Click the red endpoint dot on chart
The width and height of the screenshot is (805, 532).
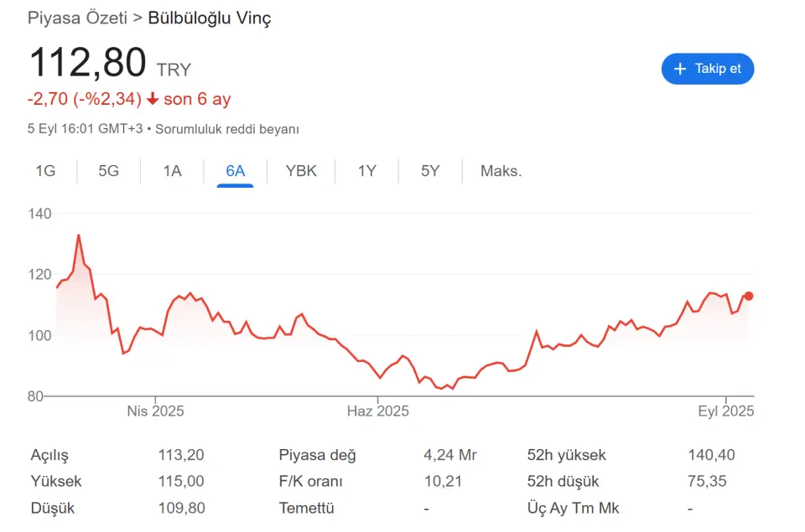[x=749, y=296]
